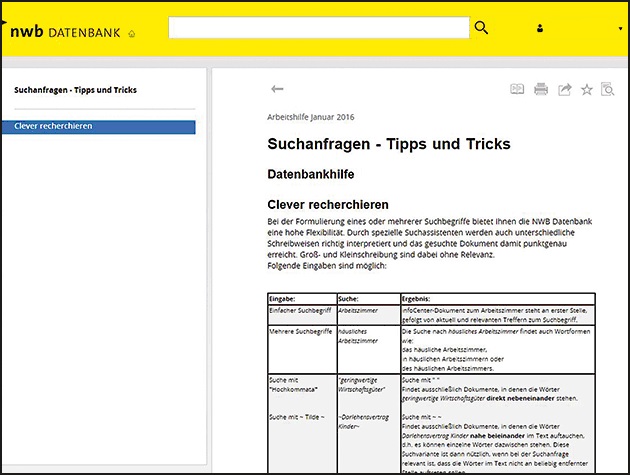Click the nwb DATENBANK logo
Image resolution: width=630 pixels, height=475 pixels.
click(65, 31)
